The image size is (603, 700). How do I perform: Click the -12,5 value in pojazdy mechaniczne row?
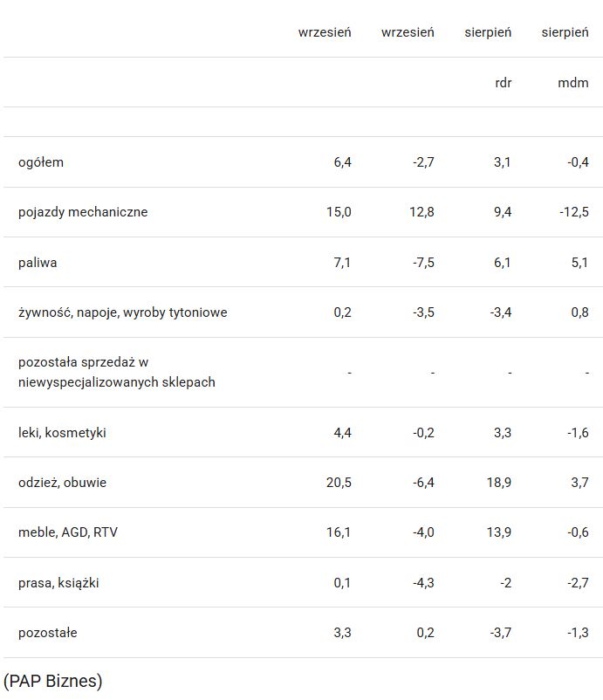point(574,212)
